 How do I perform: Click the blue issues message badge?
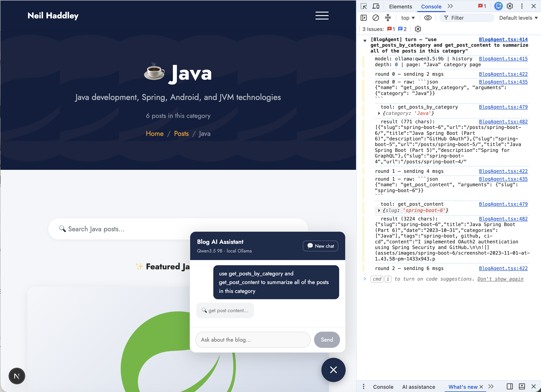coord(402,29)
